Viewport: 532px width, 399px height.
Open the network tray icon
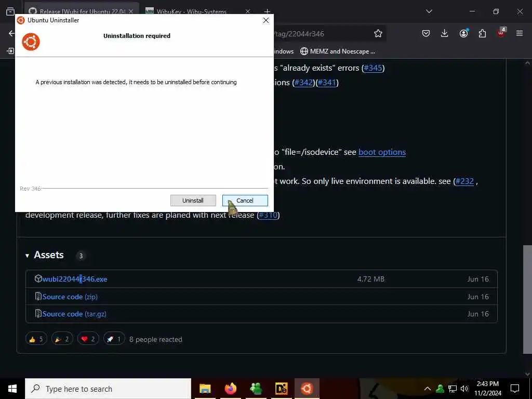pyautogui.click(x=453, y=389)
